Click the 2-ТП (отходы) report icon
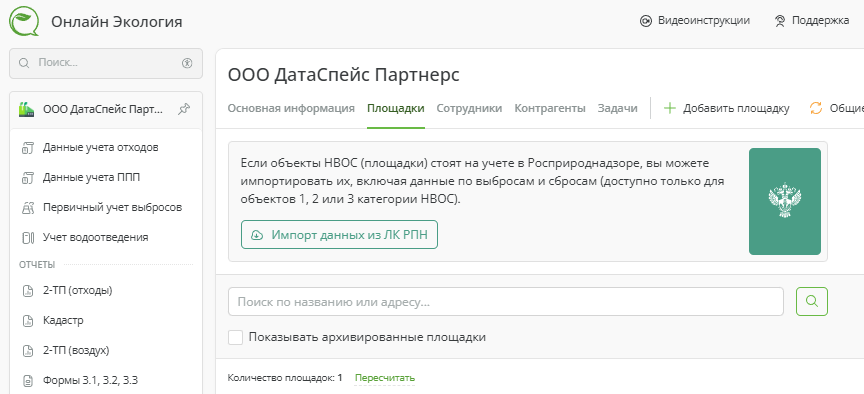 tap(28, 290)
